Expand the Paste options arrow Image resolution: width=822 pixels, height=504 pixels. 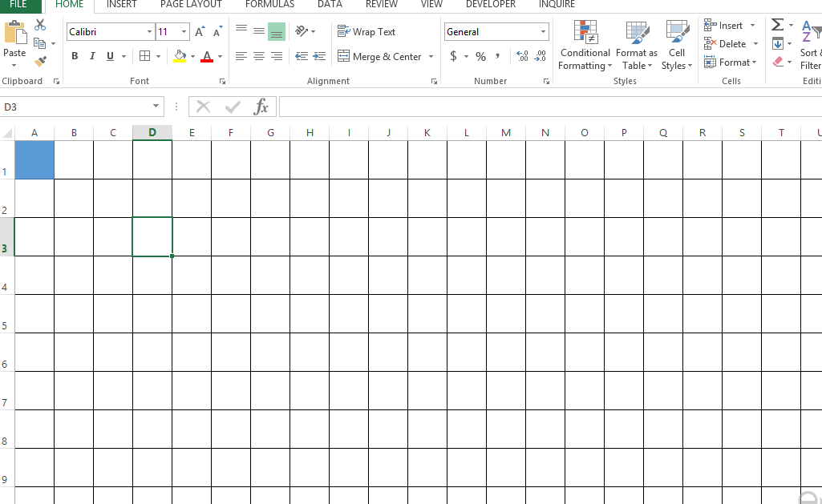[14, 66]
